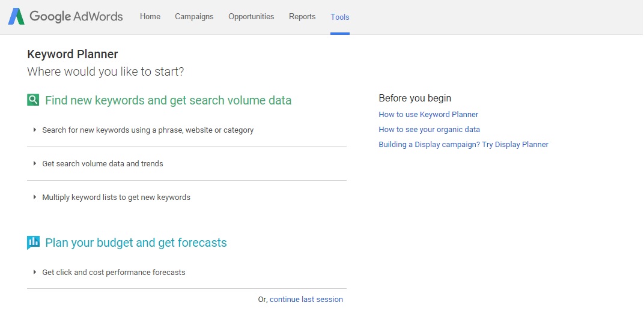Click 'Plan your budget and get forecasts' heading
This screenshot has width=644, height=314.
(136, 243)
